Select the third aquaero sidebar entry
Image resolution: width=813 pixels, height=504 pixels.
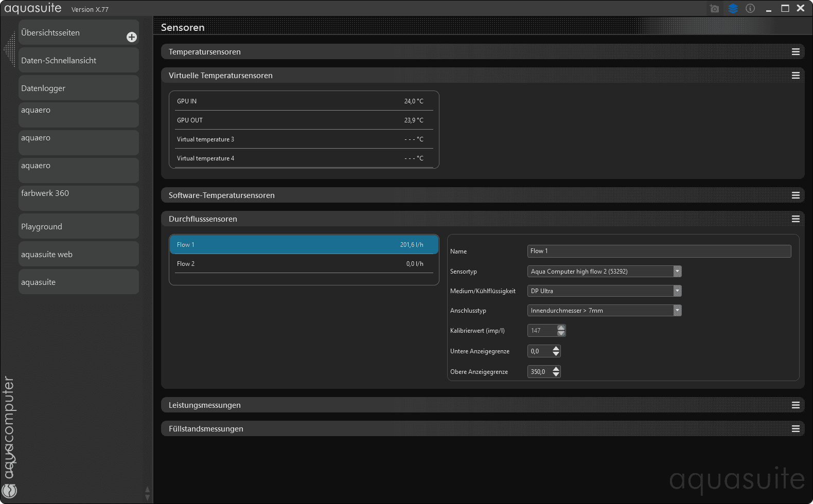tap(79, 170)
